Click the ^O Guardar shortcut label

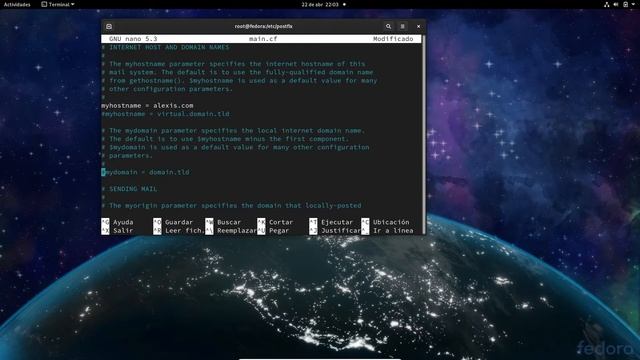coord(173,222)
